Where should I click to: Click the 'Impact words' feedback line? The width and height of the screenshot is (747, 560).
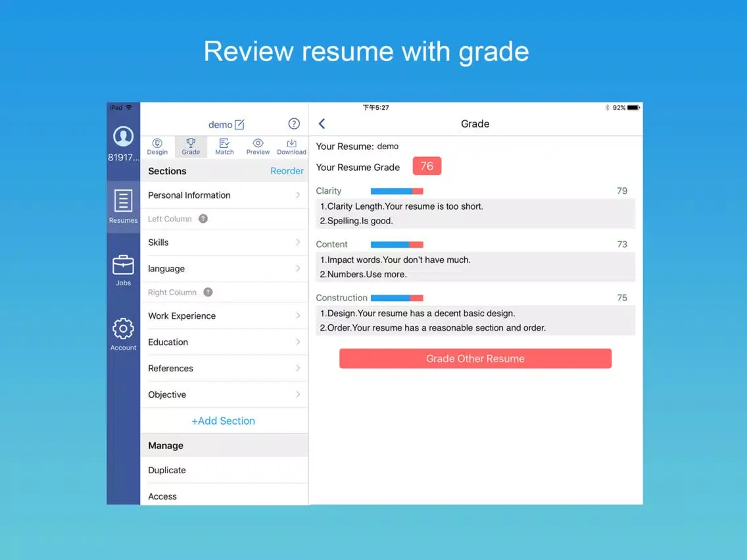[x=395, y=260]
